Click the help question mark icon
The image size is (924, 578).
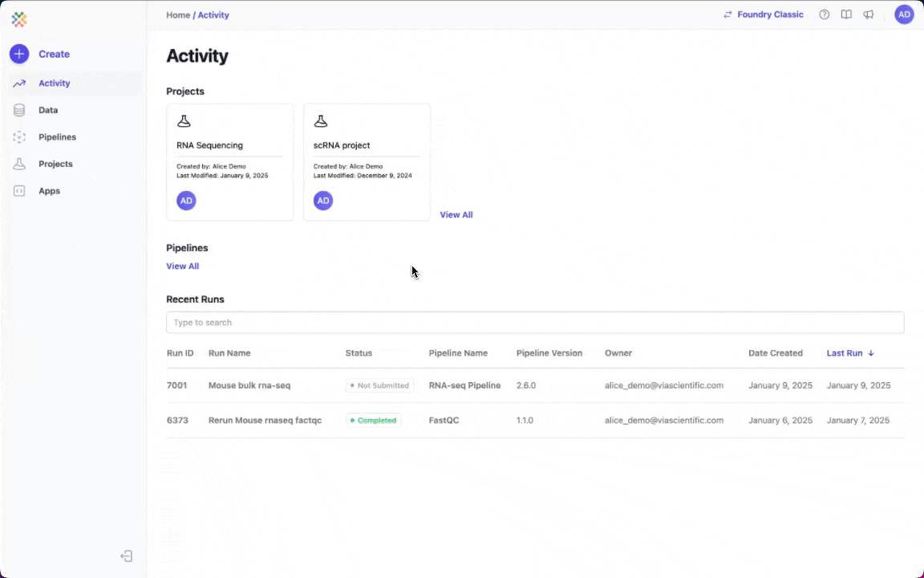coord(824,14)
